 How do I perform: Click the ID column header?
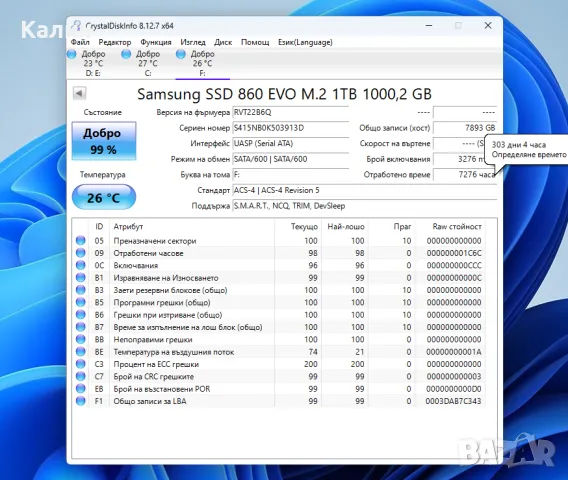(x=99, y=227)
